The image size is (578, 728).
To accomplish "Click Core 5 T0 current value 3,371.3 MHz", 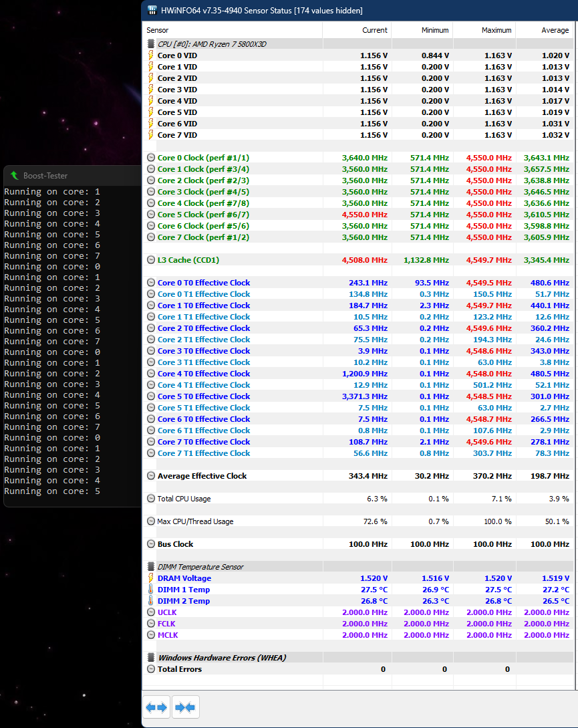I will (364, 396).
